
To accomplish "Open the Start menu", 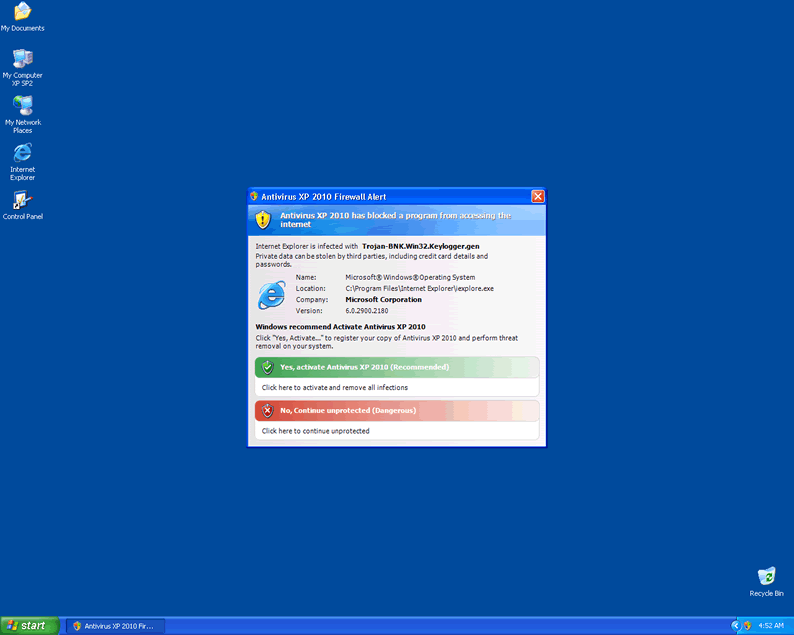I will (28, 625).
